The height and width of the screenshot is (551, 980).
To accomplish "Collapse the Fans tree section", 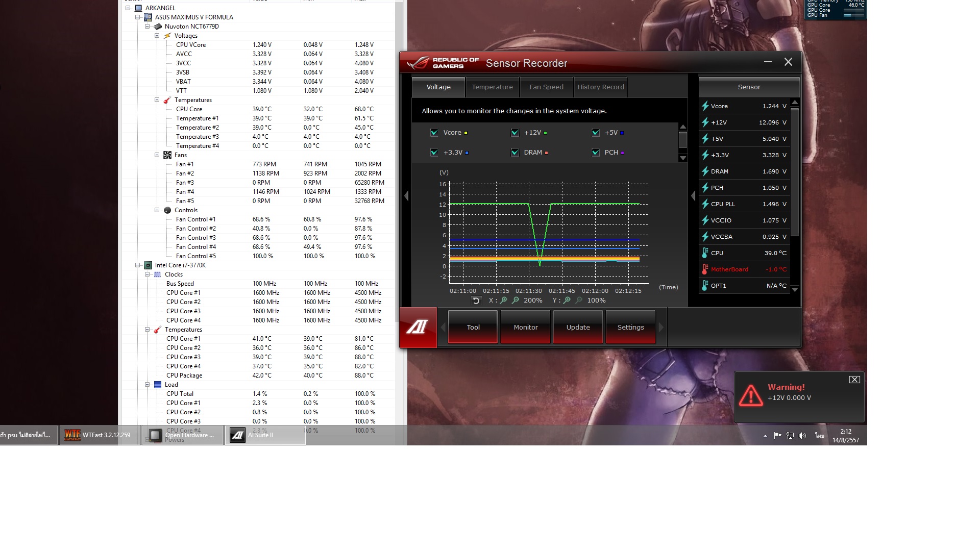I will pos(157,155).
